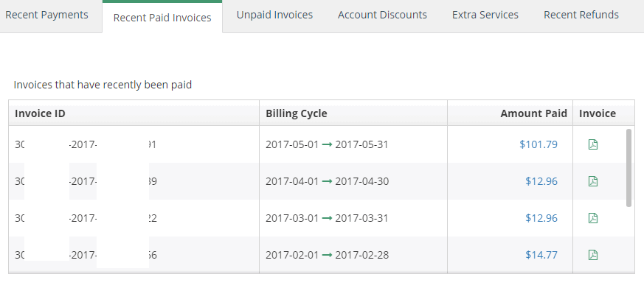View the Recent Refunds tab

coord(581,15)
